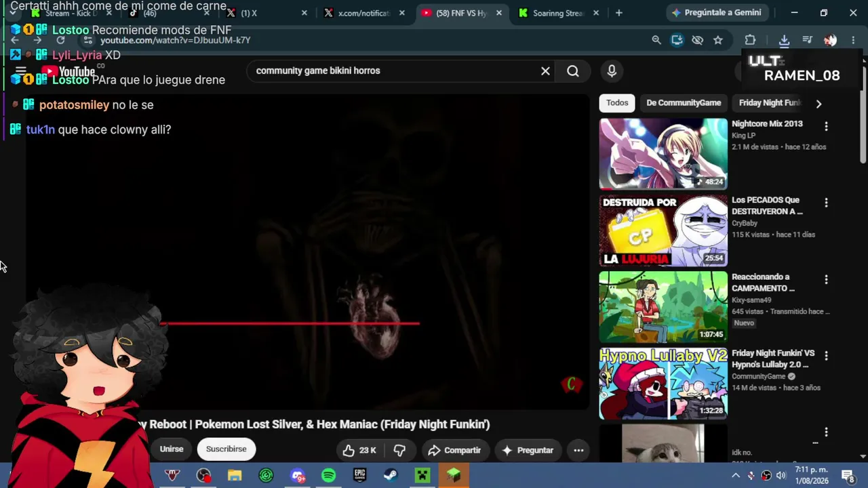Open options for Los PECADOS Que DESTRUYERON video
Image resolution: width=868 pixels, height=488 pixels.
click(826, 203)
